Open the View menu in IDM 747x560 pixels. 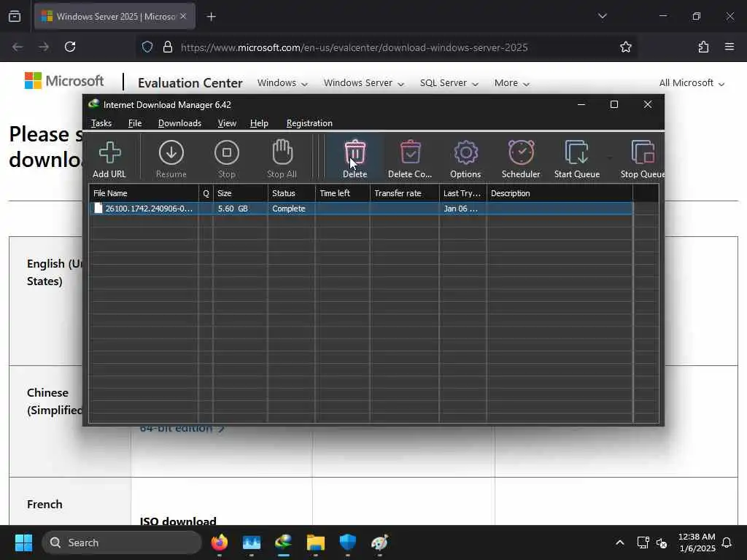coord(227,122)
